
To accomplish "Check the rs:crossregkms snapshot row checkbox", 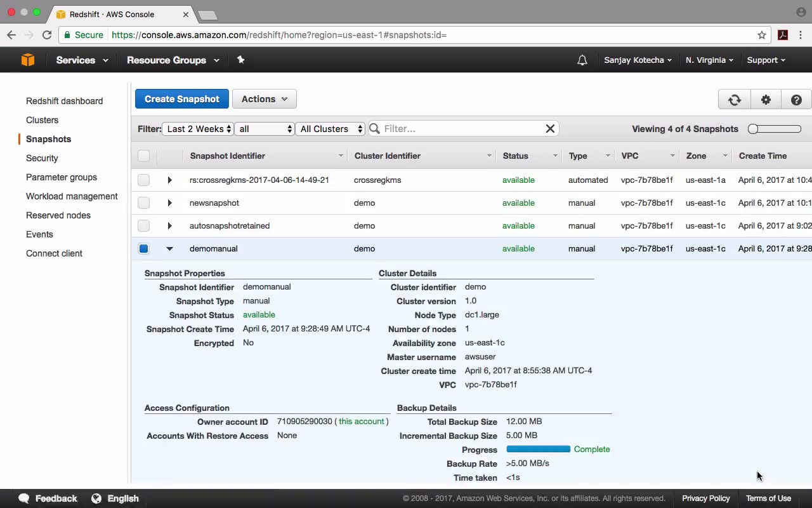I will point(144,180).
